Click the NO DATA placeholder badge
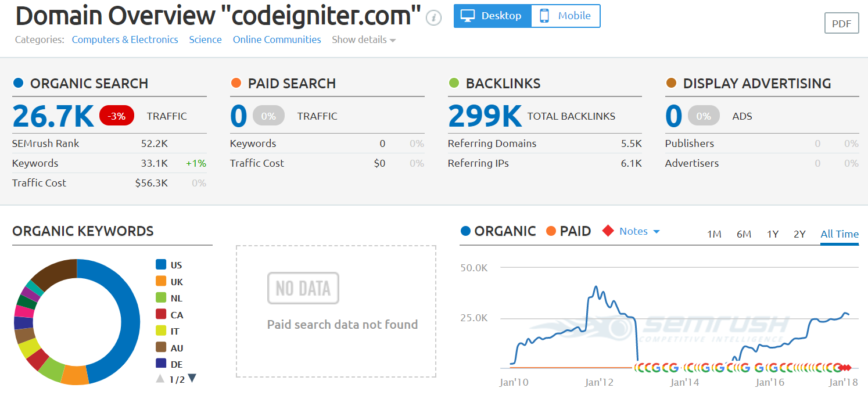Screen dimensions: 868x413 pyautogui.click(x=303, y=288)
